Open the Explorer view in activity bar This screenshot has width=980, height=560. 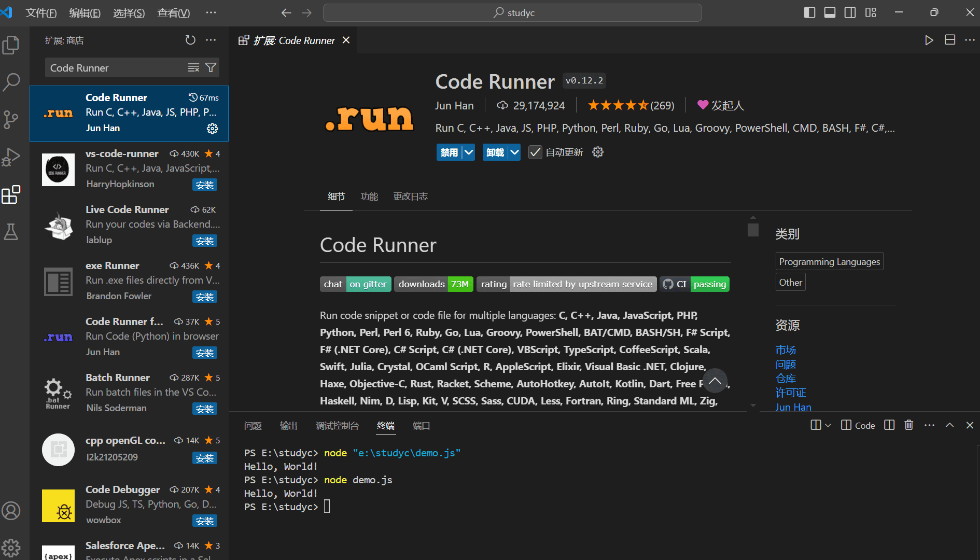(11, 45)
